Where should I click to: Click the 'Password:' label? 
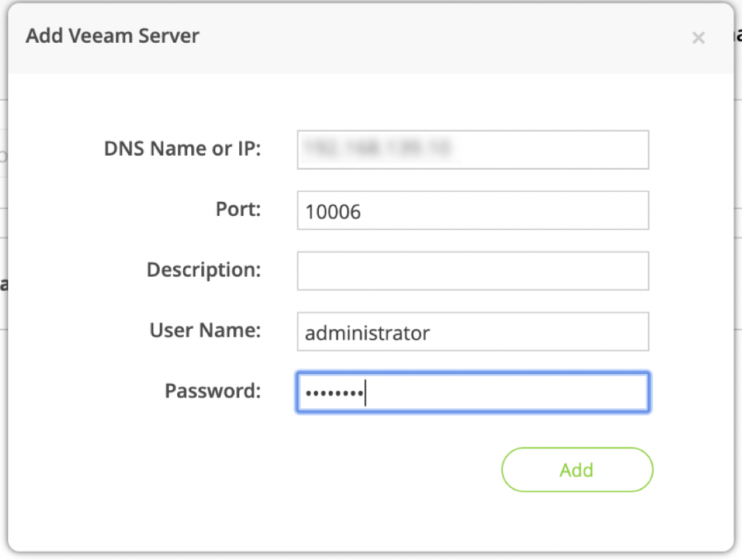pyautogui.click(x=213, y=391)
